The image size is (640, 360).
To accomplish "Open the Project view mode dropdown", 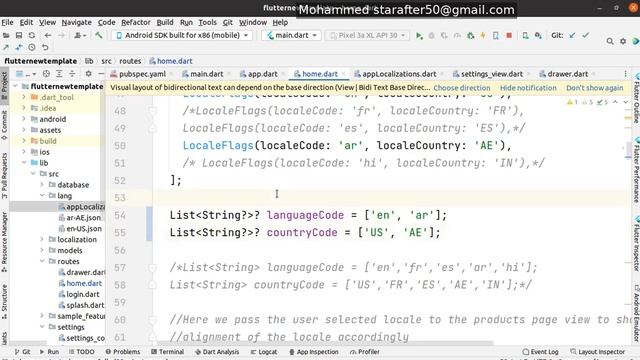I will [x=25, y=74].
